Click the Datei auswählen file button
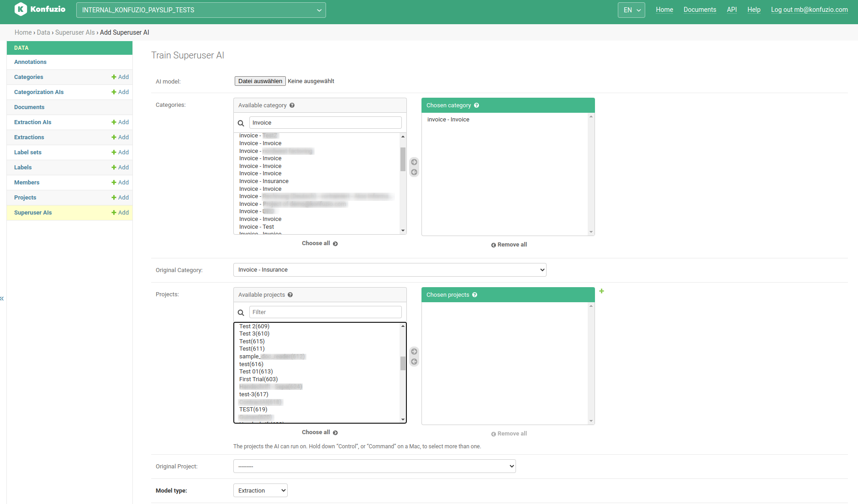The image size is (858, 504). coord(260,81)
